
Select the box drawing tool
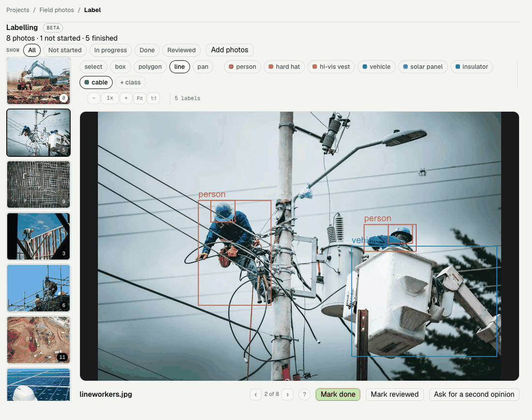coord(120,67)
